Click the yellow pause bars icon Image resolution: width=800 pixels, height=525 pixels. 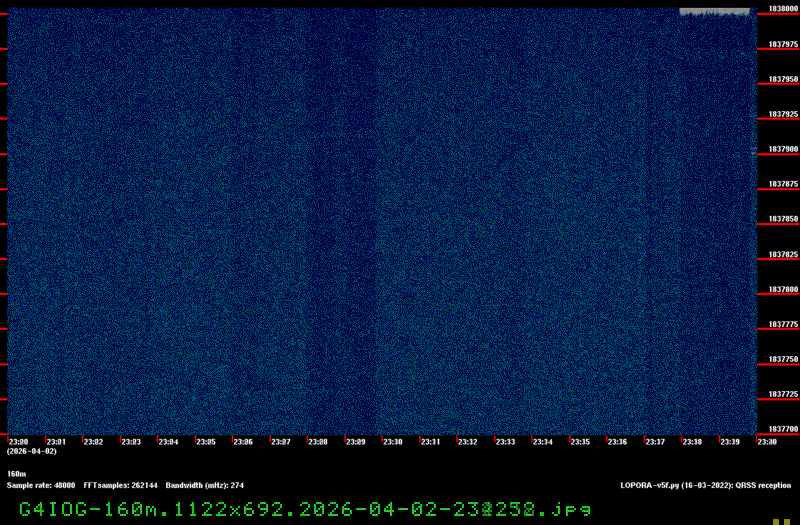(781, 522)
